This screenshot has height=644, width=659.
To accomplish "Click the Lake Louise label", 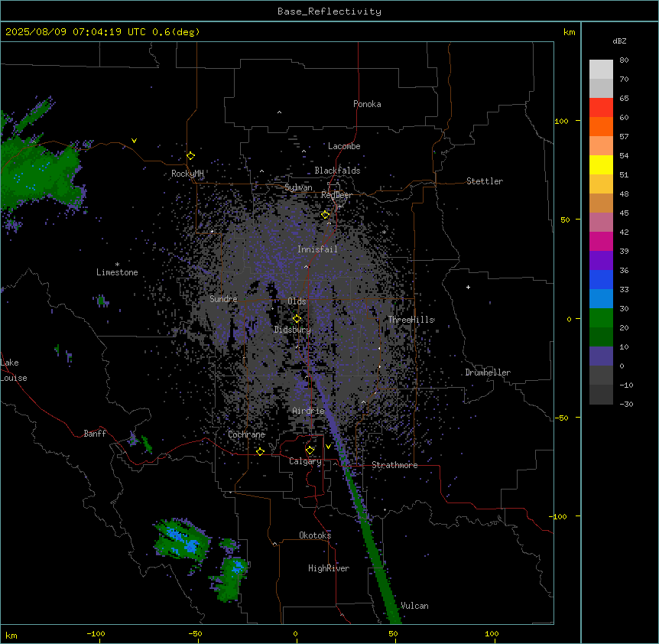I will click(14, 370).
